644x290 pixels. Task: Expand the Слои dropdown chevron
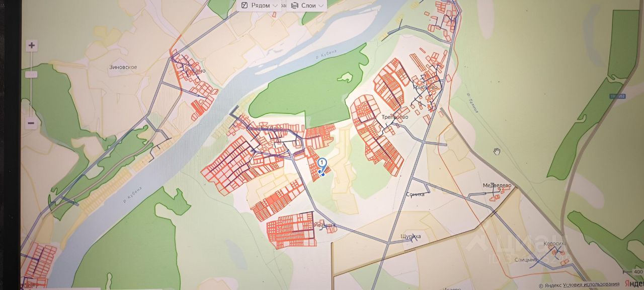(321, 6)
